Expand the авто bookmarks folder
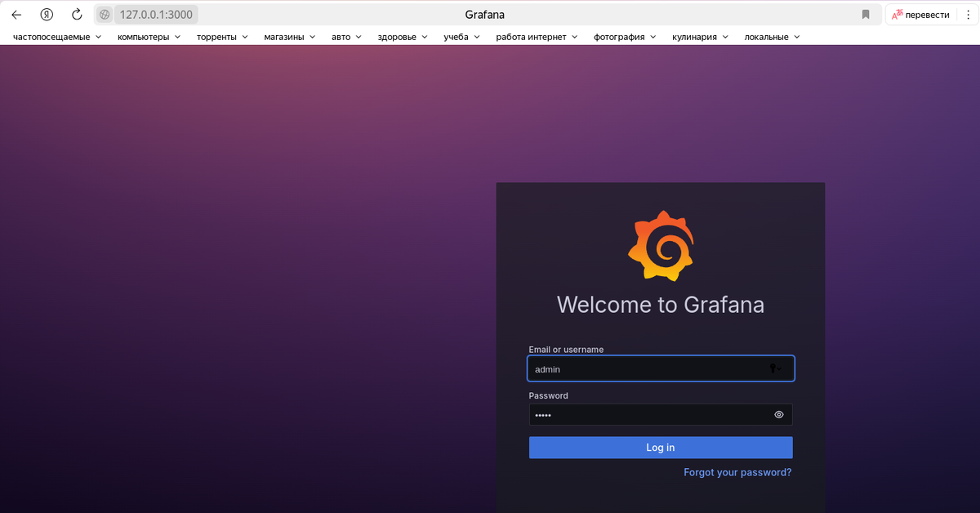This screenshot has width=980, height=513. coord(347,37)
